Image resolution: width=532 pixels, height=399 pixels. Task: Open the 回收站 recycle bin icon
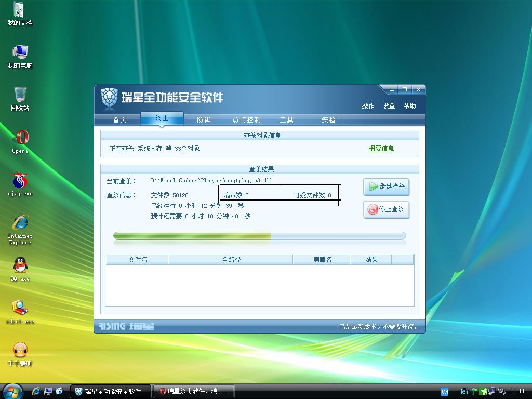(20, 99)
